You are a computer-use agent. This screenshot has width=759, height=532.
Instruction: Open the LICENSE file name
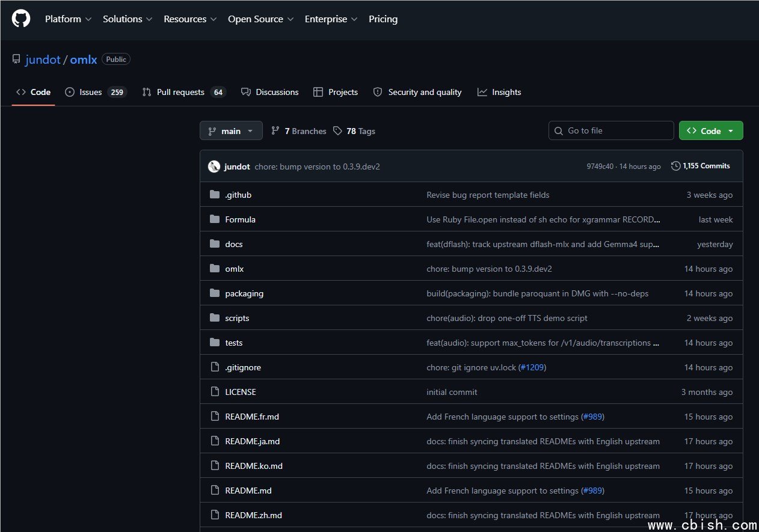241,392
